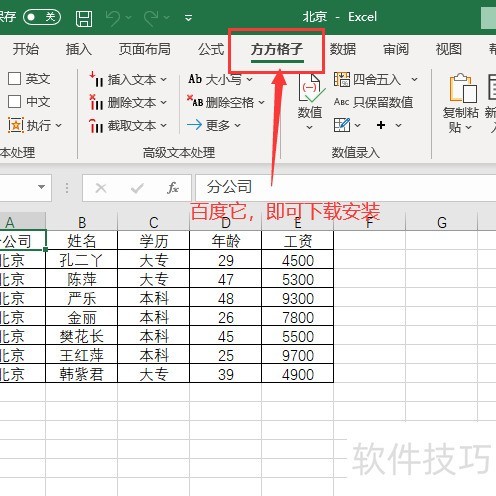Click the 删除文本 icon

coord(96,102)
